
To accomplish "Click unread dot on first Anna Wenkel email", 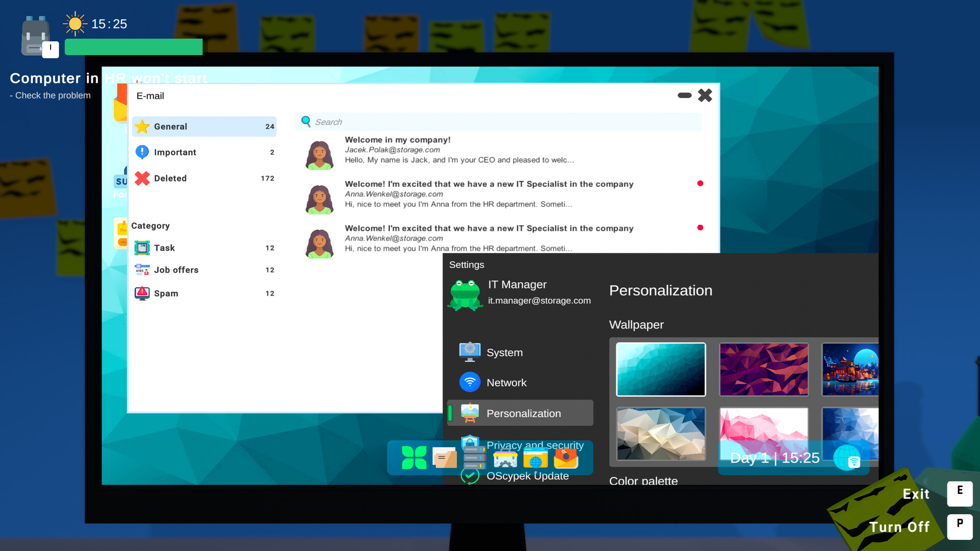I will 700,183.
